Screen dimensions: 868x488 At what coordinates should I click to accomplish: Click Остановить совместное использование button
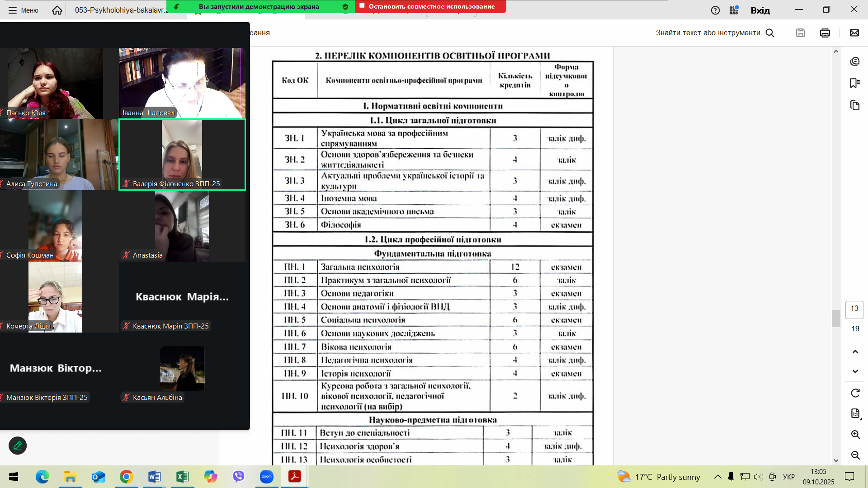[x=430, y=6]
